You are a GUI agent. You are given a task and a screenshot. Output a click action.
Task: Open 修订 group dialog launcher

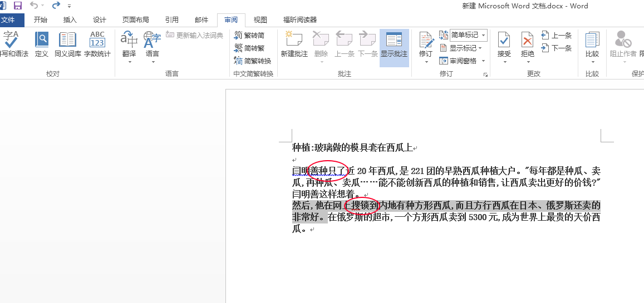[485, 74]
